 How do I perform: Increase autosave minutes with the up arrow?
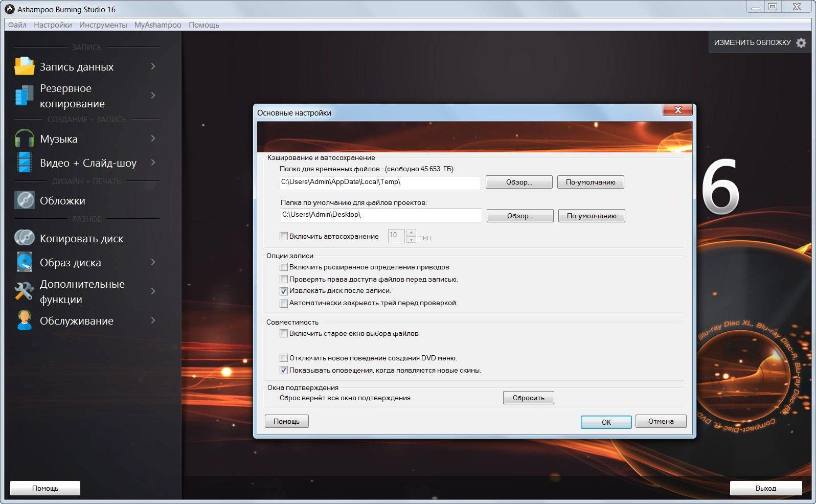411,233
